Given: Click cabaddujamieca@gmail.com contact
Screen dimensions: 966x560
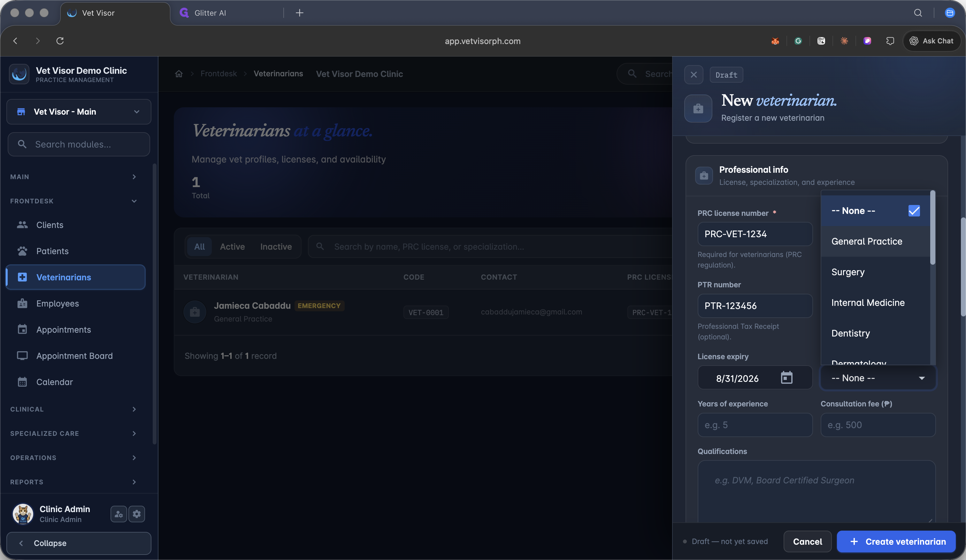Looking at the screenshot, I should click(531, 312).
